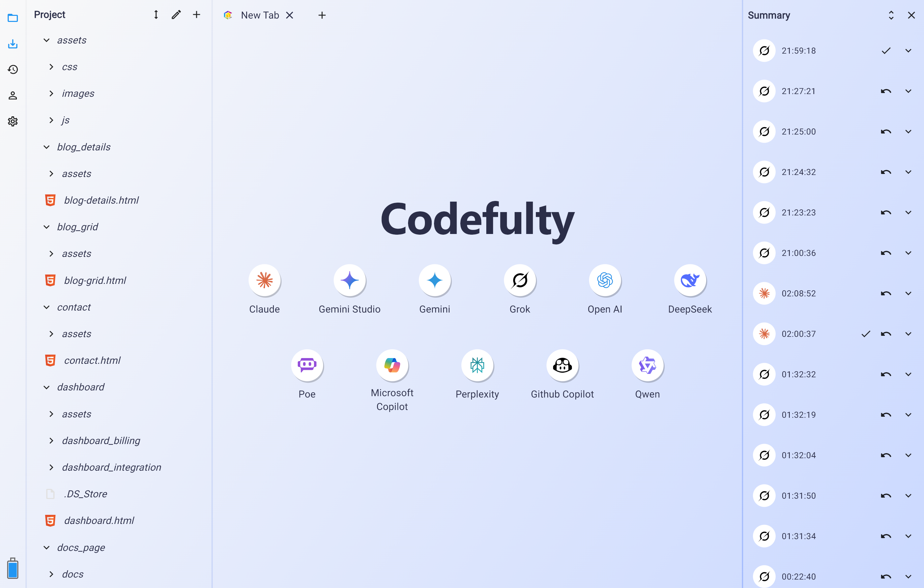Open the Claude assistant shortcut
The height and width of the screenshot is (588, 924).
coord(264,281)
